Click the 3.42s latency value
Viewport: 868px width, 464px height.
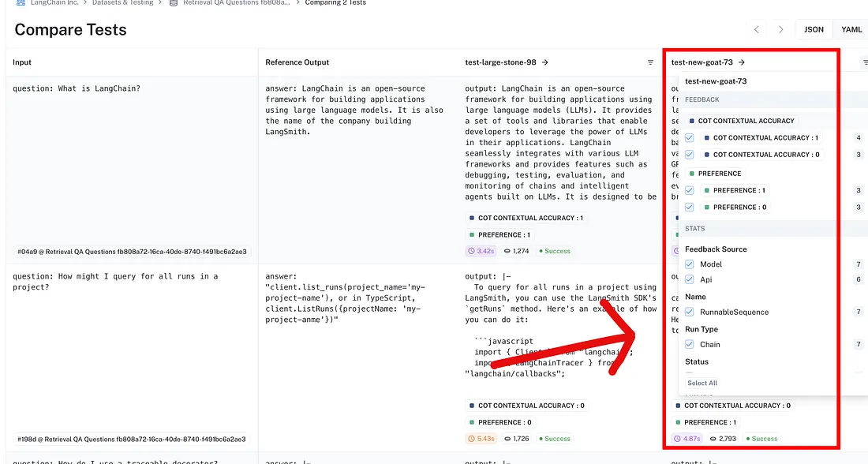485,252
